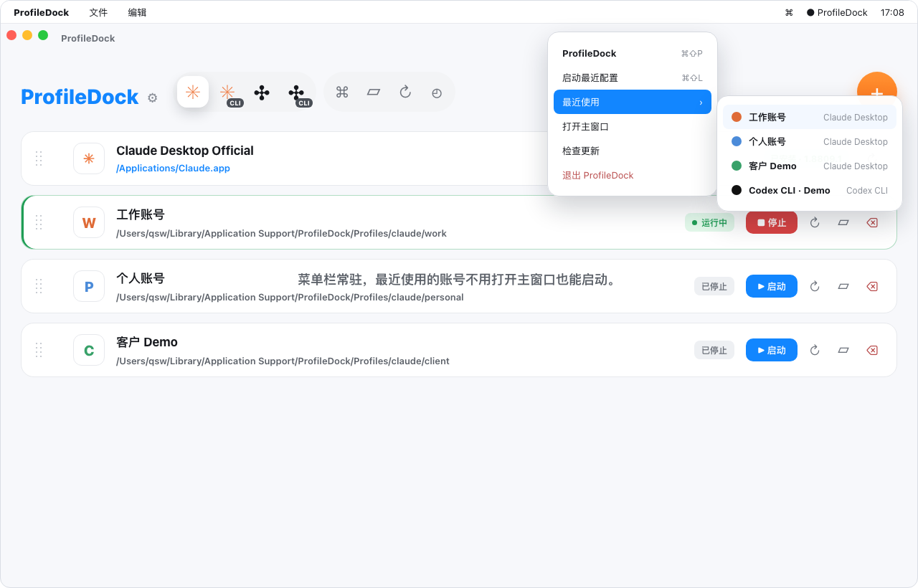Open the ProfileDock app menu in the menu bar
Image resolution: width=918 pixels, height=588 pixels.
pyautogui.click(x=42, y=12)
